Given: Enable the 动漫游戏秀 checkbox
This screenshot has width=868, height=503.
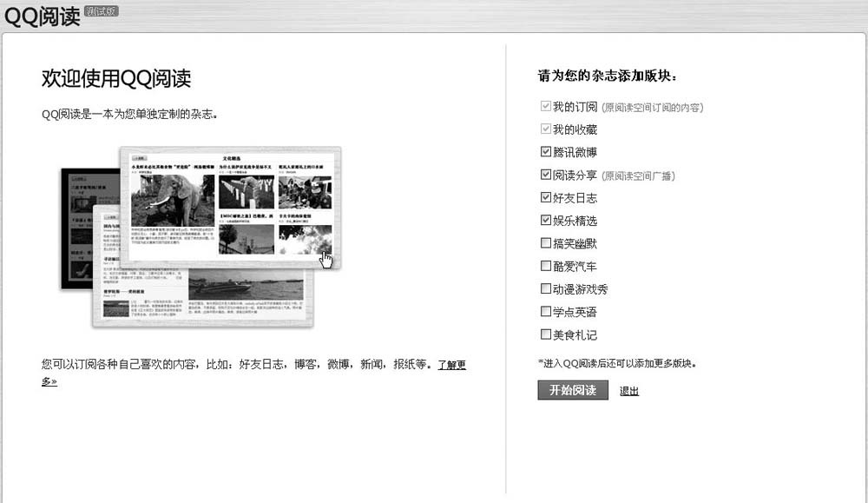Looking at the screenshot, I should click(545, 288).
